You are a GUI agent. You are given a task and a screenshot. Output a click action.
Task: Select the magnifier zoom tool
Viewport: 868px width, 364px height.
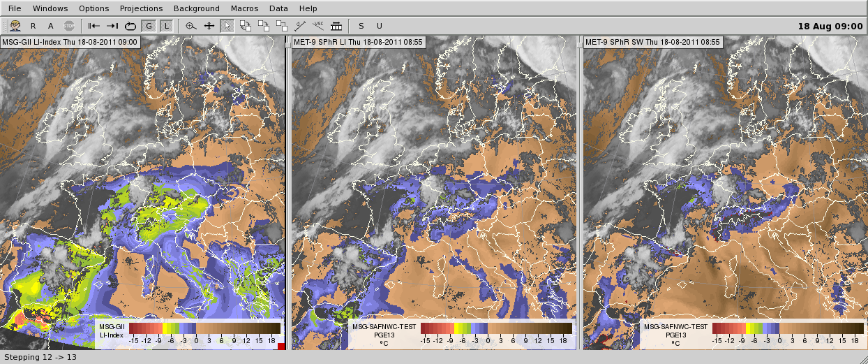pyautogui.click(x=191, y=26)
